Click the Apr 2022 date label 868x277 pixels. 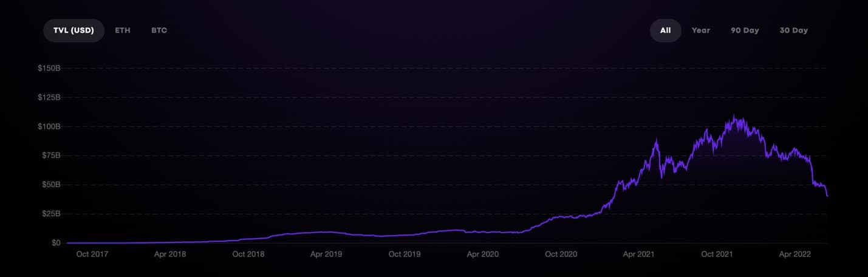point(795,254)
